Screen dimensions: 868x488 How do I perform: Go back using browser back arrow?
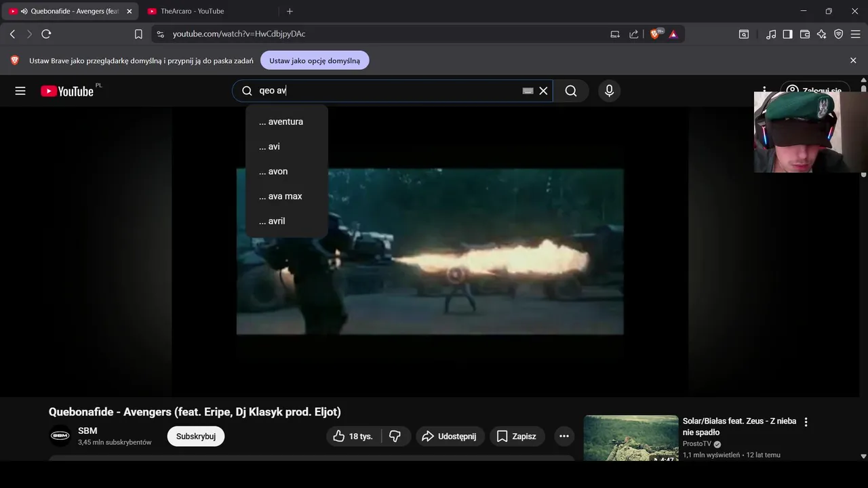pyautogui.click(x=12, y=34)
